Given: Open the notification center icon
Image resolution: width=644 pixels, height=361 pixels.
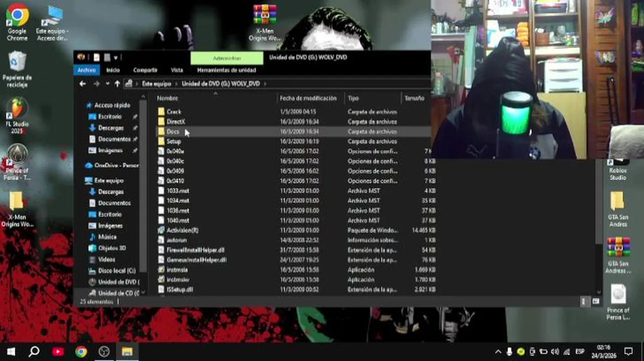Looking at the screenshot, I should (x=628, y=351).
